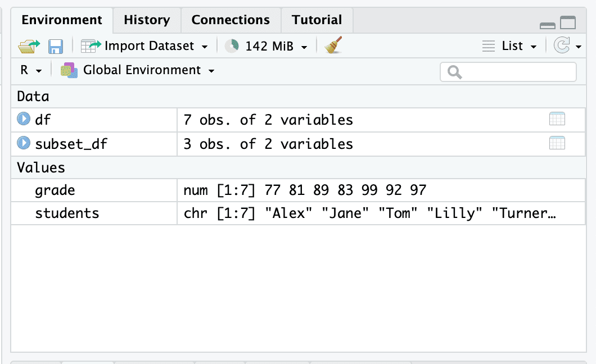596x364 pixels.
Task: Expand the subset_df data frame details
Action: (23, 143)
